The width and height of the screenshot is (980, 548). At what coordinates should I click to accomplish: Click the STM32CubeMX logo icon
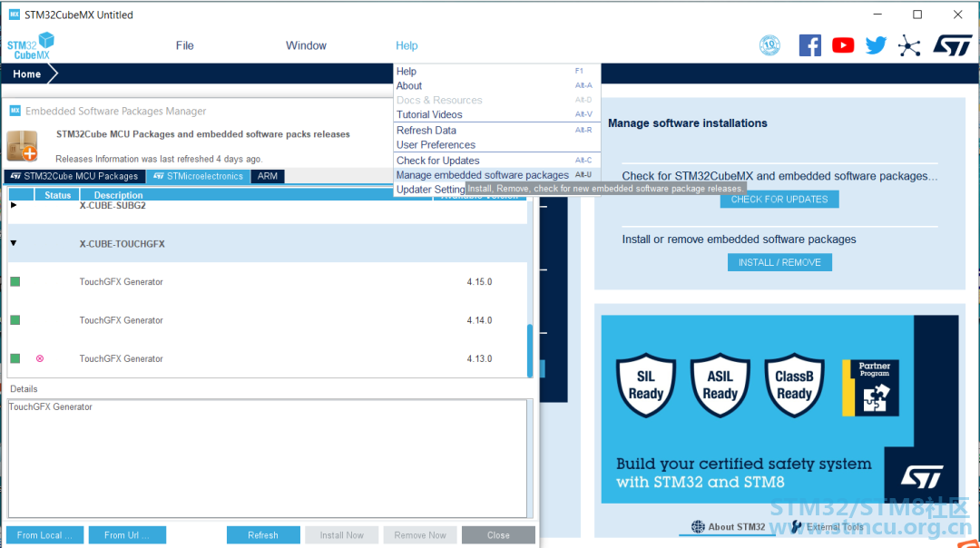coord(31,45)
